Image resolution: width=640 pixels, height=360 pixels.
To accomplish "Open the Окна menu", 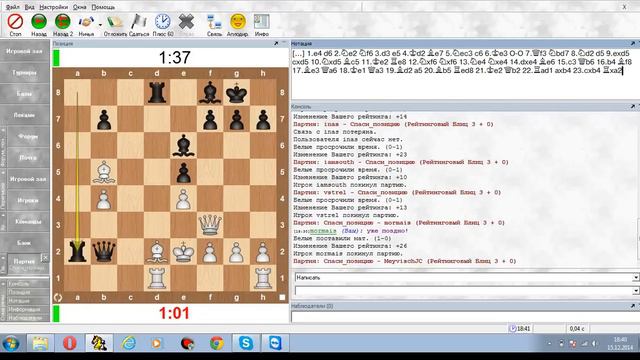I will pos(80,7).
